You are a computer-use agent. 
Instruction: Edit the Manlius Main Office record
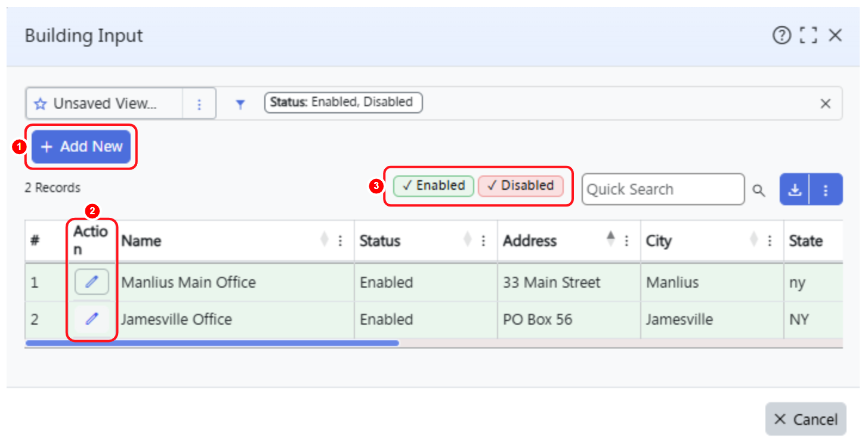(x=91, y=282)
